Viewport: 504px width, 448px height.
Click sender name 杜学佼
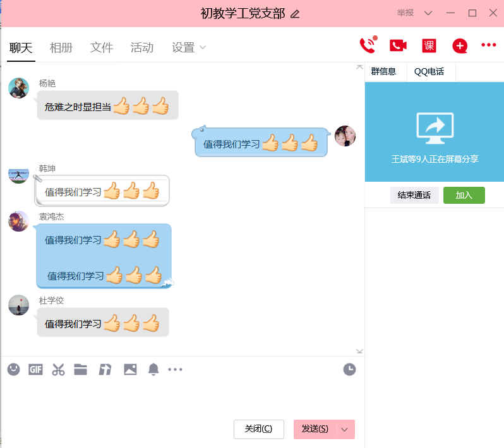51,300
